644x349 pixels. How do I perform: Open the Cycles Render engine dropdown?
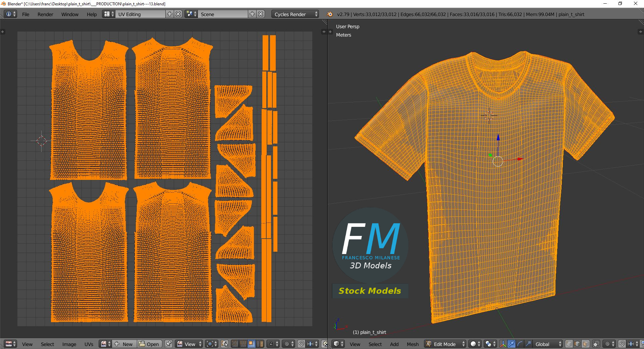coord(295,14)
